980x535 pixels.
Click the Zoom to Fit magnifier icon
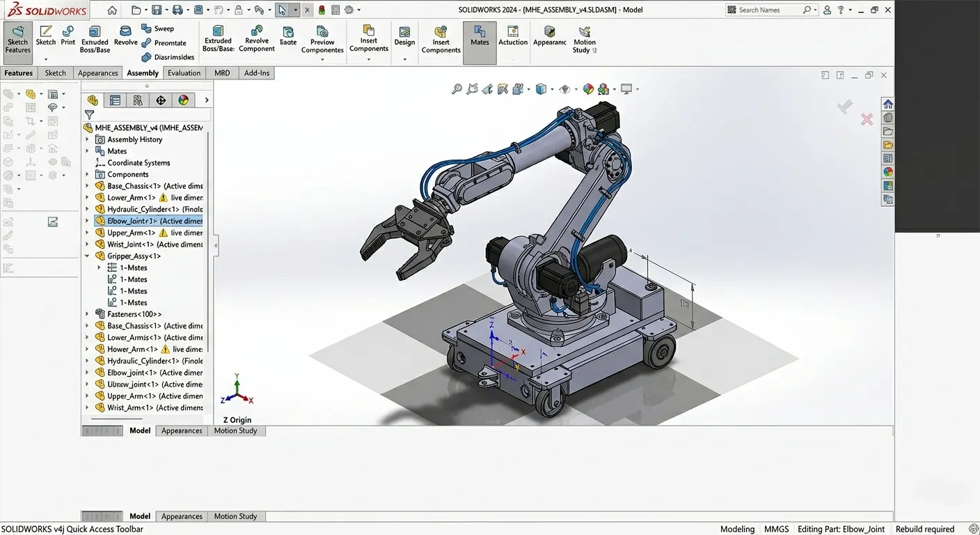(x=457, y=89)
